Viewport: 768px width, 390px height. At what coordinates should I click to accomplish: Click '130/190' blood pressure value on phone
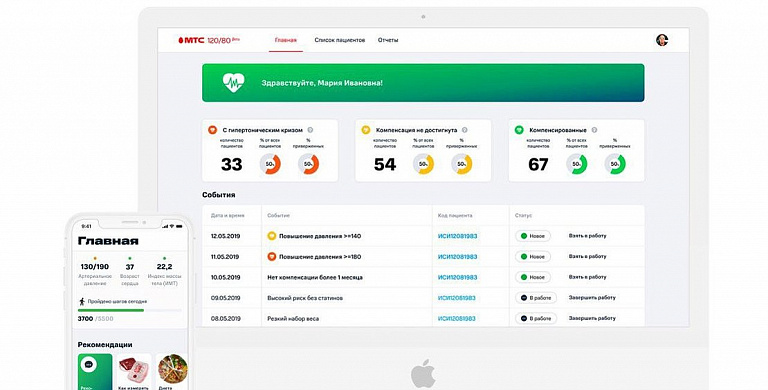coord(95,267)
